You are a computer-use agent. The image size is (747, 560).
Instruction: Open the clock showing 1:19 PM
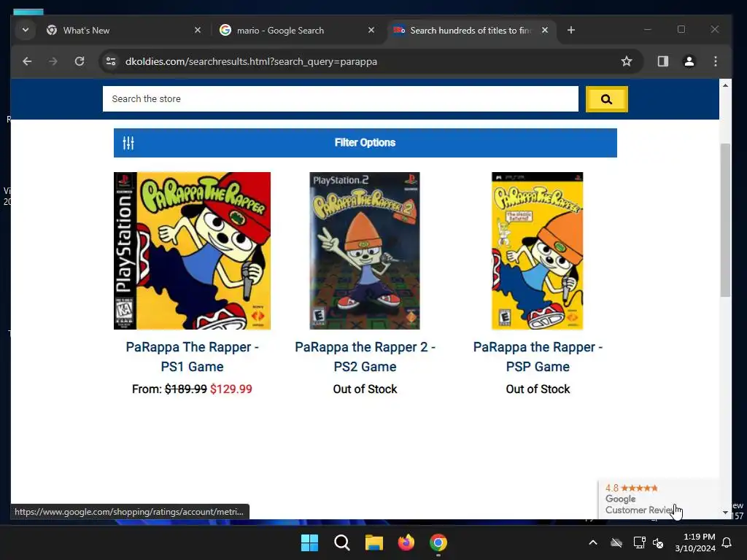[695, 542]
